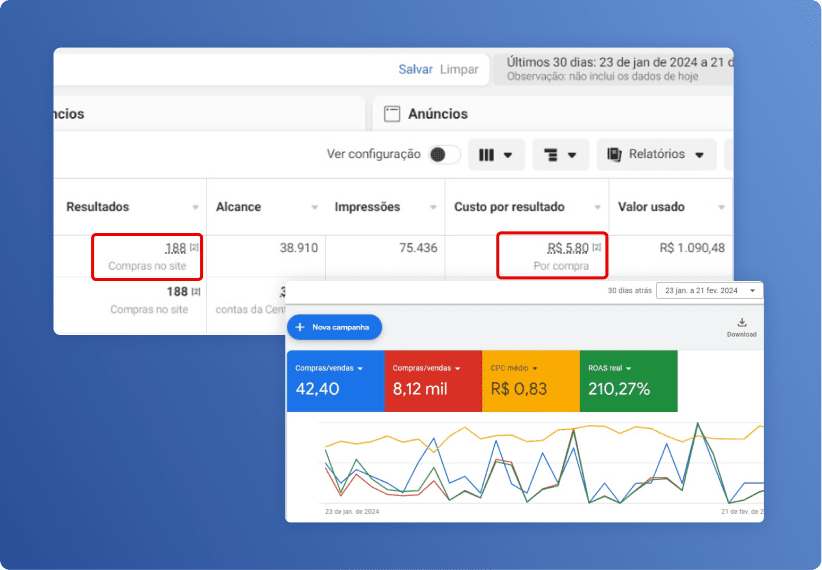This screenshot has width=822, height=570.
Task: Click the Anúncios tab icon
Action: 392,114
